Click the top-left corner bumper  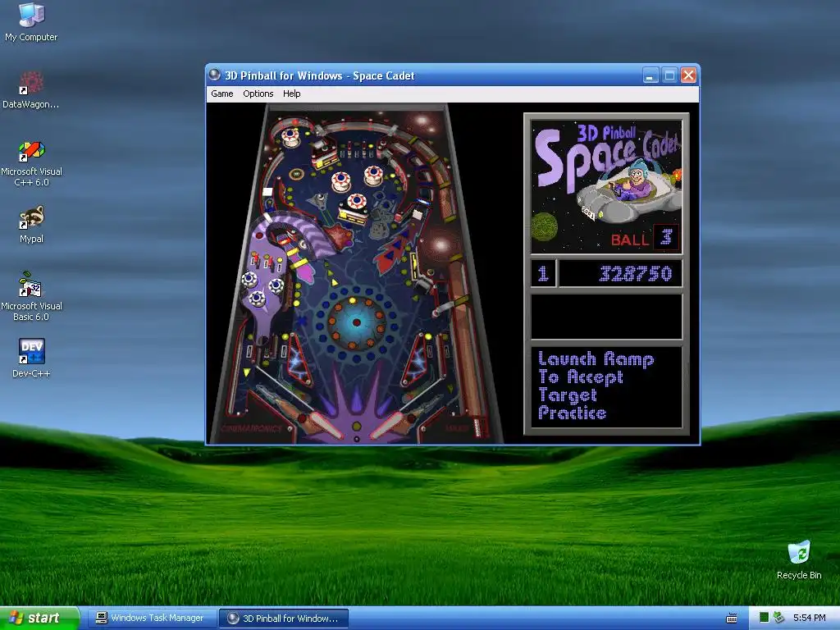tap(290, 137)
